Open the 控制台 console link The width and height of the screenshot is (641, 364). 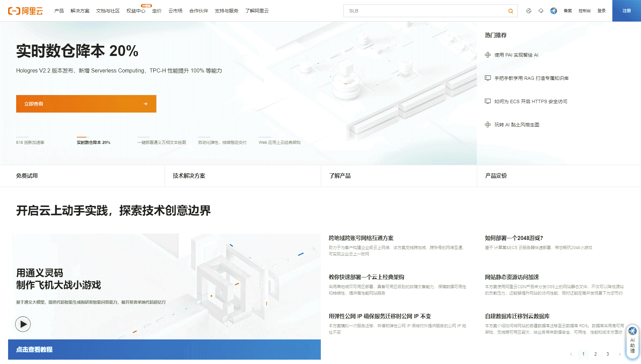584,11
